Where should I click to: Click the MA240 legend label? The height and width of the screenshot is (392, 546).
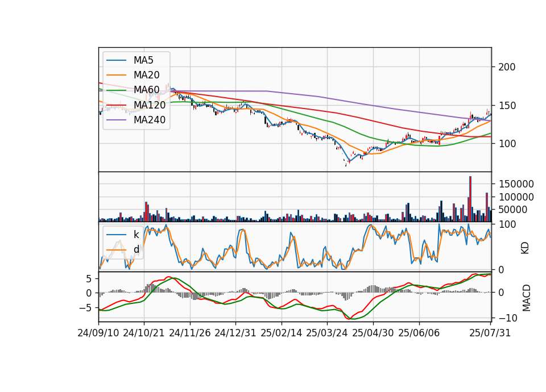150,120
